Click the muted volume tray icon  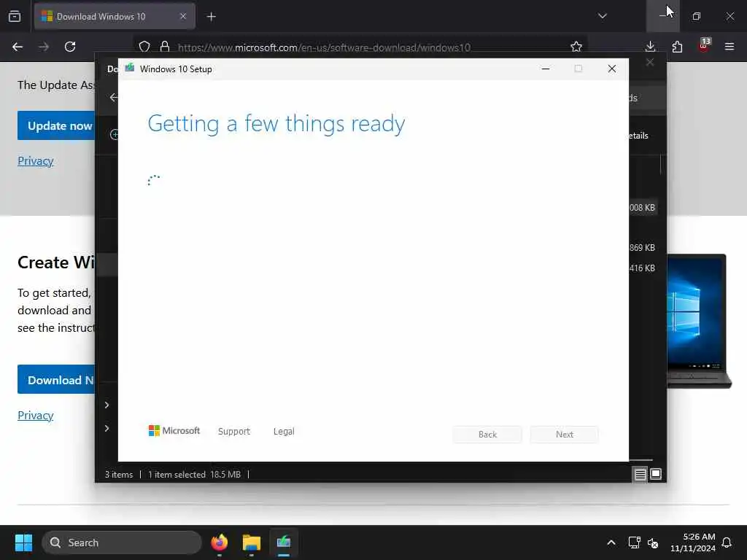coord(653,542)
